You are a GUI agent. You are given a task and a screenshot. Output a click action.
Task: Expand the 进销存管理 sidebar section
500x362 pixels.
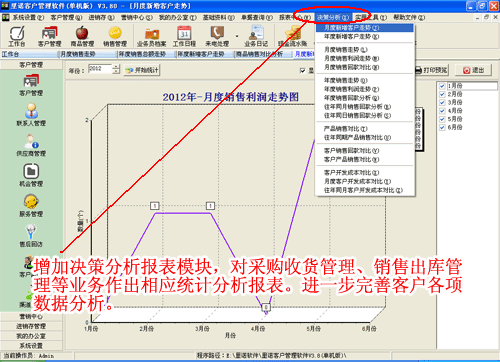point(31,326)
